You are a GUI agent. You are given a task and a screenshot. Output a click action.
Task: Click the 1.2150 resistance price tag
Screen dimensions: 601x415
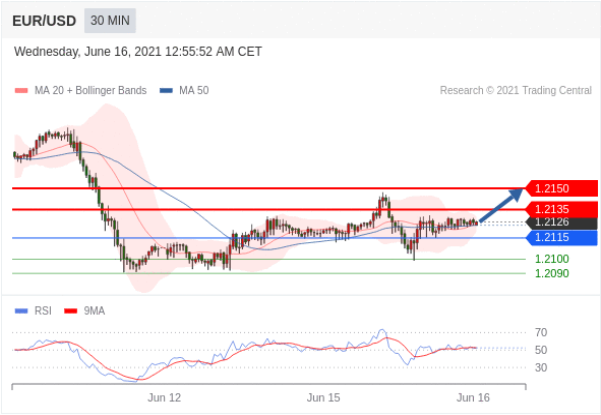tap(561, 189)
